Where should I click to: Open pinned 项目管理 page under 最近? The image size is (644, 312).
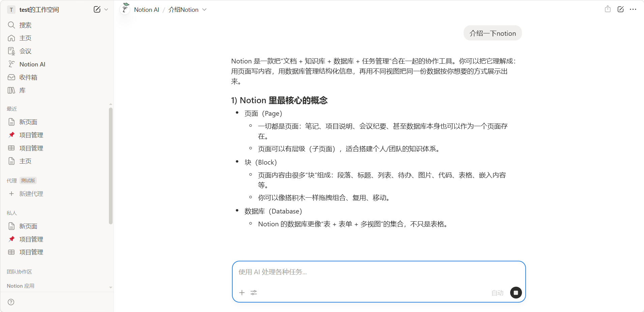31,135
